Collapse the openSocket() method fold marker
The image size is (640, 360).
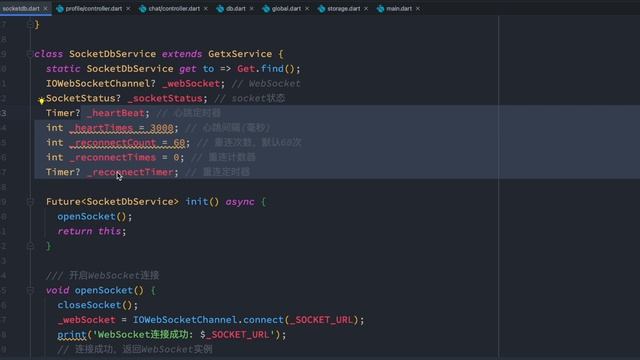click(x=30, y=290)
